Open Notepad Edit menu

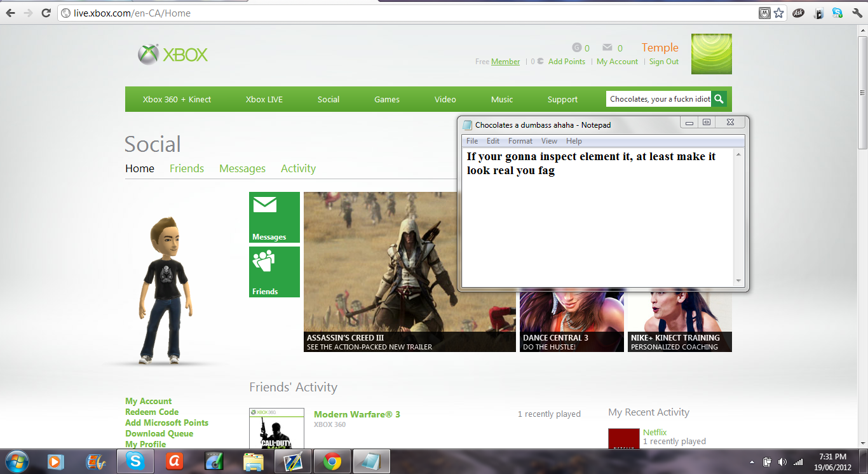[493, 141]
